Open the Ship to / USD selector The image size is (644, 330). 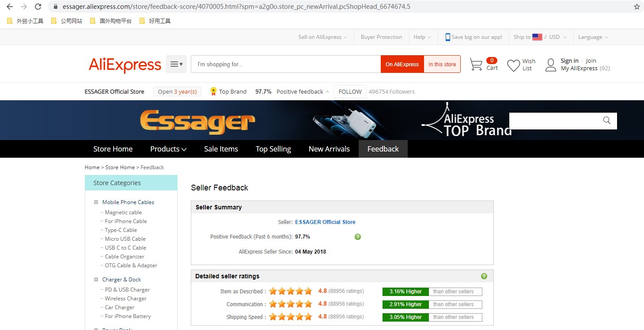pos(540,37)
